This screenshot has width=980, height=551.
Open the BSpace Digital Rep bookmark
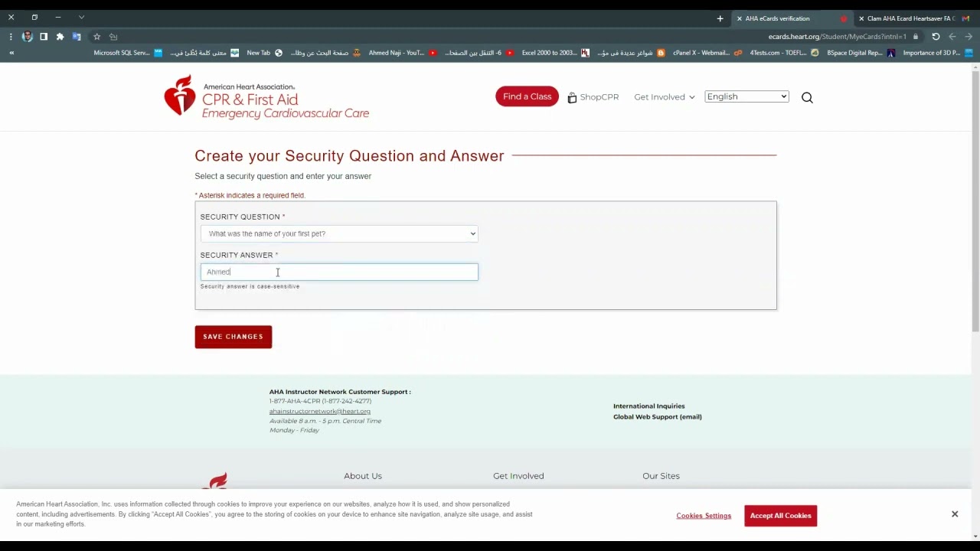pos(861,53)
